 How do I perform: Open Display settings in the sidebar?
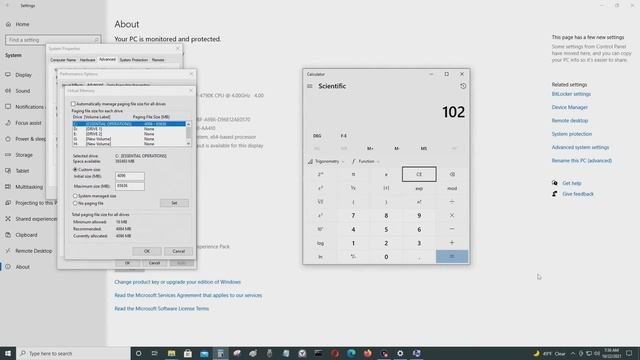[23, 75]
